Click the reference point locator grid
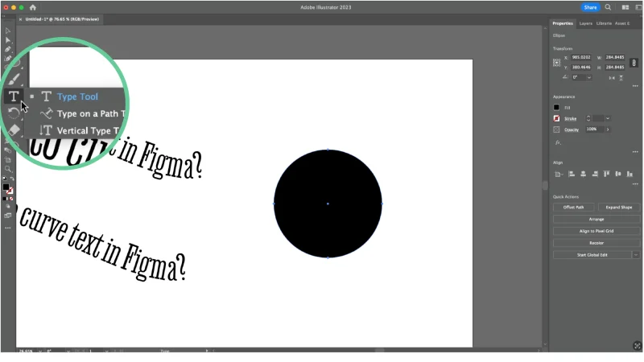644x362 pixels. click(556, 63)
